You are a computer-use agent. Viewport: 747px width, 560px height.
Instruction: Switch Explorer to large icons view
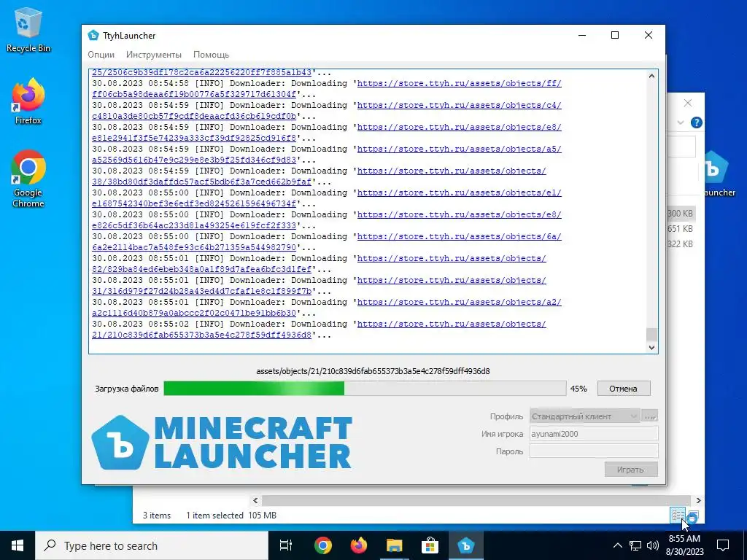693,517
